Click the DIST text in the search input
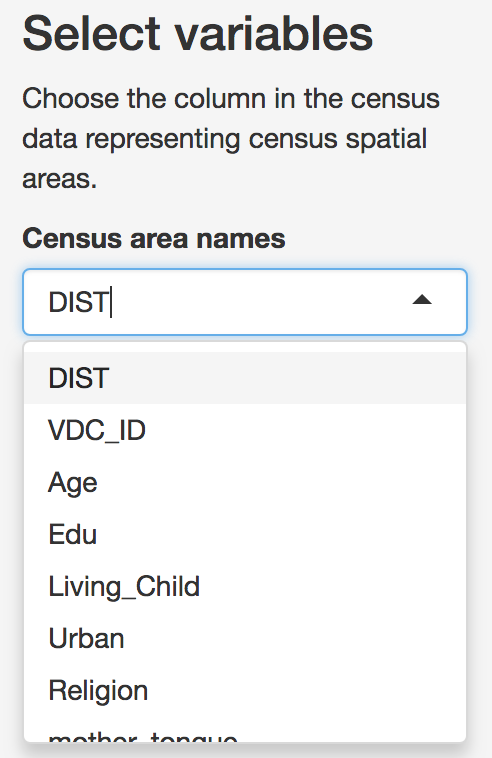The image size is (492, 758). tap(79, 302)
